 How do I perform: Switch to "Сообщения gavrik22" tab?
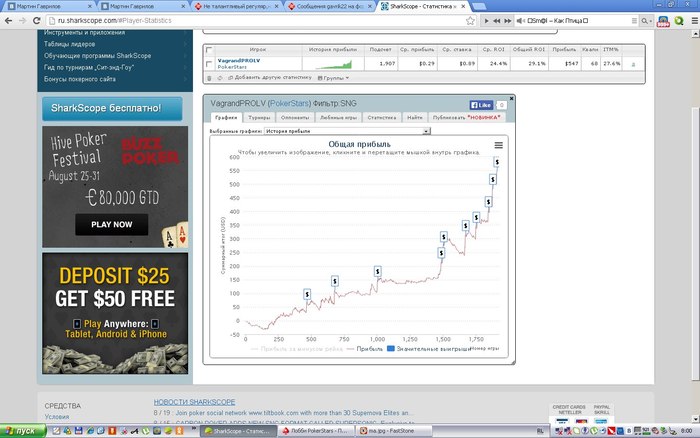330,6
